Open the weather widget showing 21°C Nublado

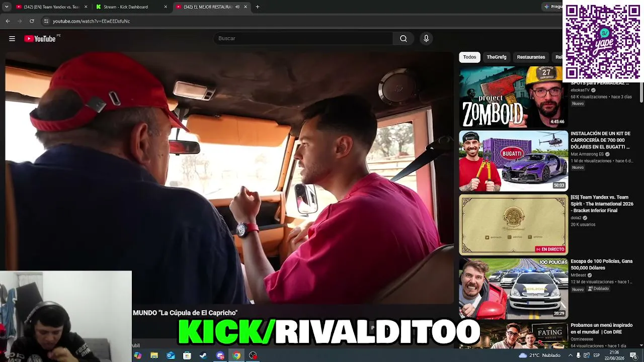(x=539, y=355)
